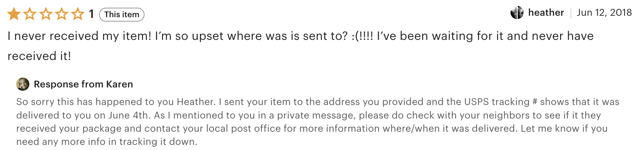Click the review date Jun 12, 2018
Viewport: 644px width, 150px height.
tap(604, 13)
